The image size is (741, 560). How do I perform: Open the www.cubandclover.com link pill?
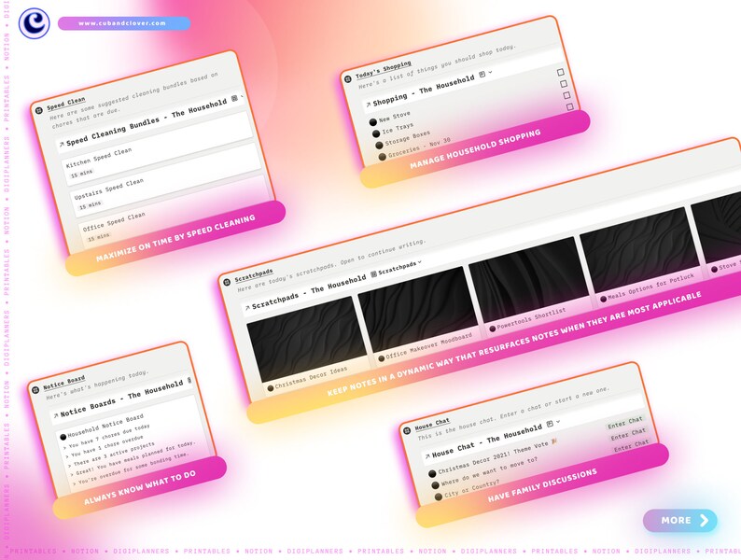click(124, 23)
